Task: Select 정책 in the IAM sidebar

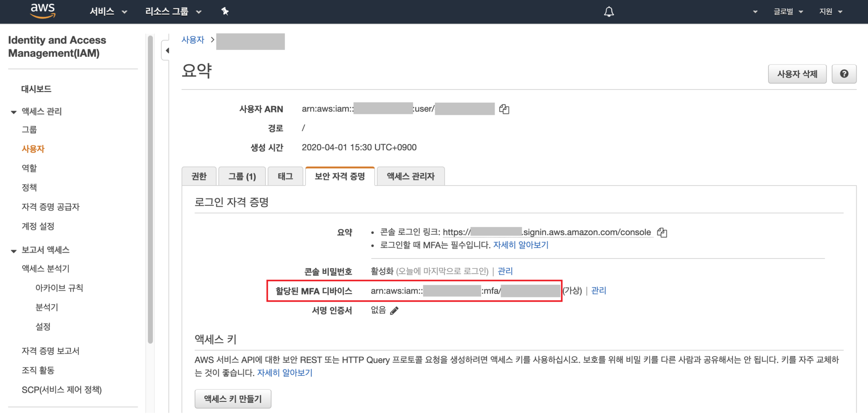Action: (x=29, y=187)
